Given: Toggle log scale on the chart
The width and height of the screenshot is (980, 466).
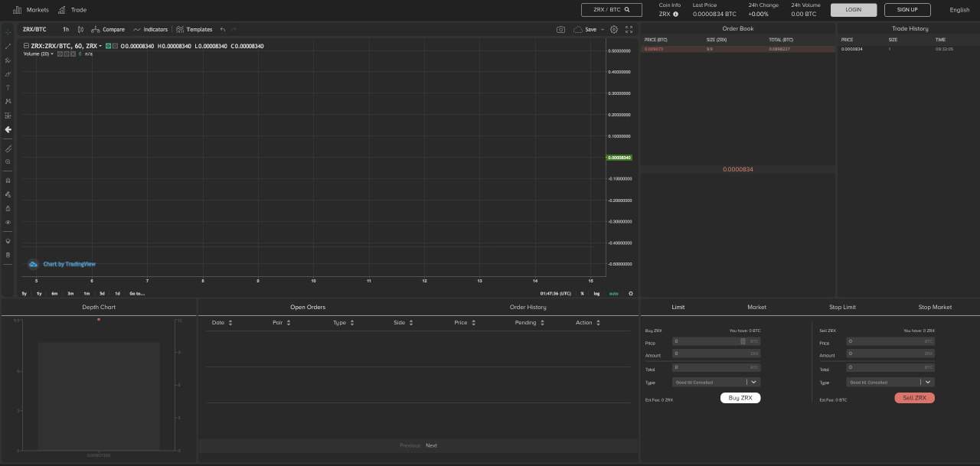Looking at the screenshot, I should (x=596, y=293).
